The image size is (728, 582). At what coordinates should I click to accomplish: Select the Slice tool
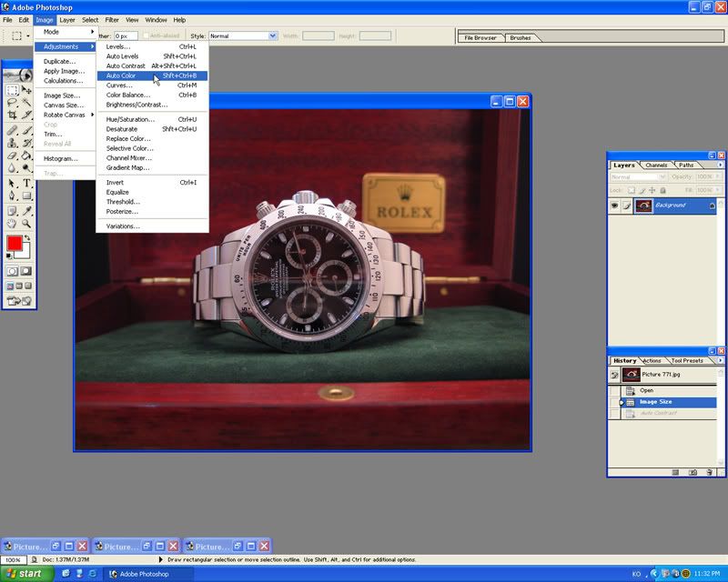(x=26, y=115)
